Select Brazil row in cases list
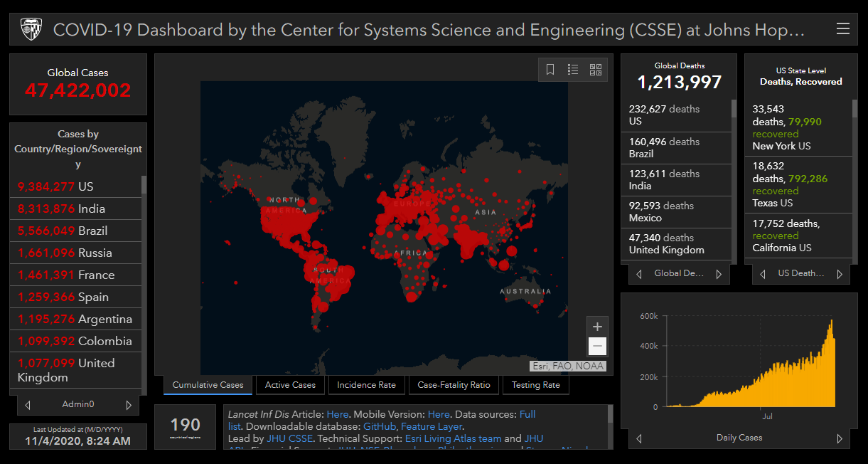The height and width of the screenshot is (464, 868). [x=75, y=231]
